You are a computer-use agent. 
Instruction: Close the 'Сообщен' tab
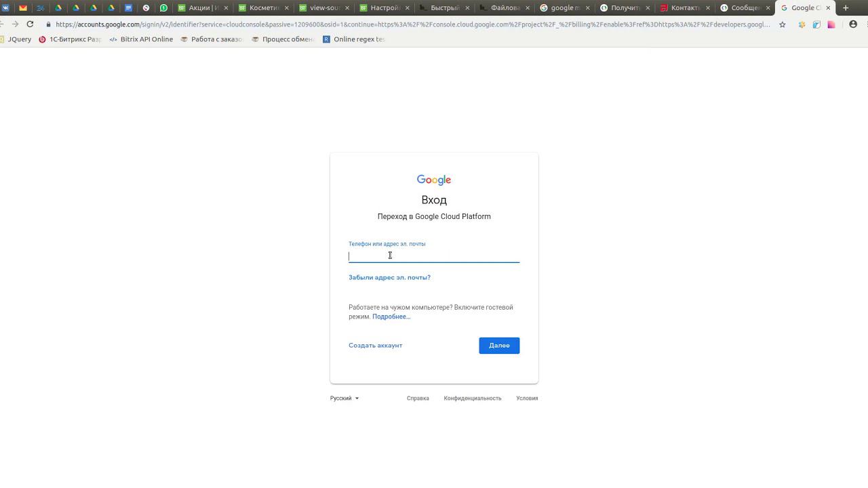click(x=768, y=8)
